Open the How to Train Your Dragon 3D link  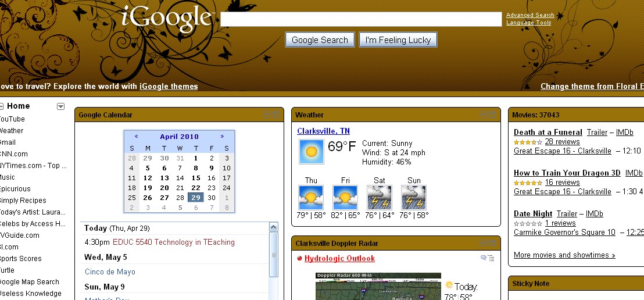(567, 173)
